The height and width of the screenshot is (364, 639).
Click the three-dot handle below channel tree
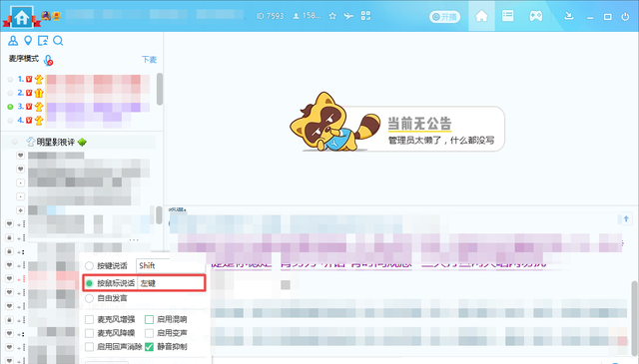click(x=134, y=240)
